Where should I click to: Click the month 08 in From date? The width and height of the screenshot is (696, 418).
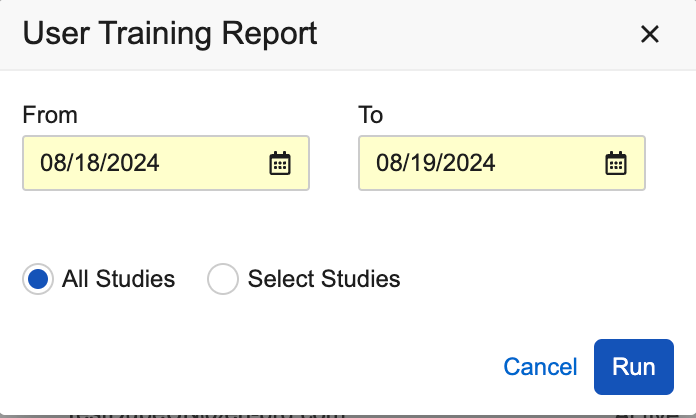point(52,163)
